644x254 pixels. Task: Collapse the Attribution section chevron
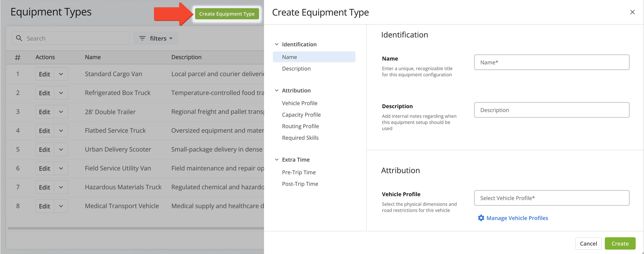tap(277, 91)
